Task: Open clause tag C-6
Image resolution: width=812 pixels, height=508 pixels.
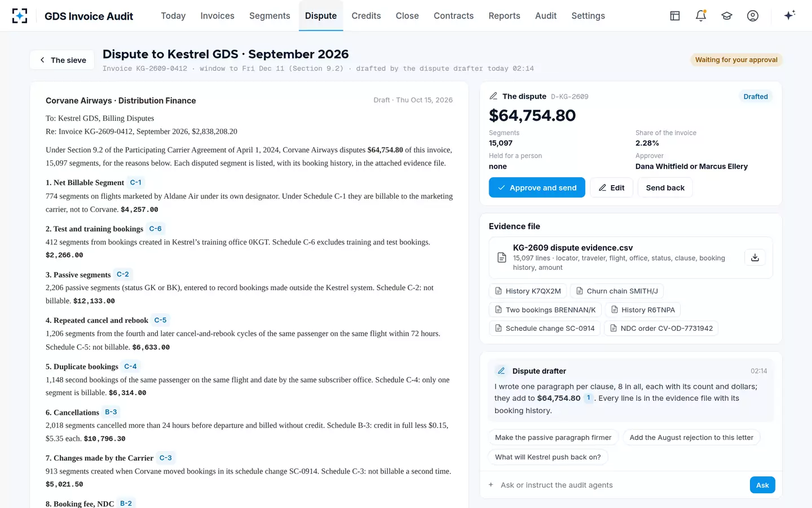Action: tap(156, 229)
